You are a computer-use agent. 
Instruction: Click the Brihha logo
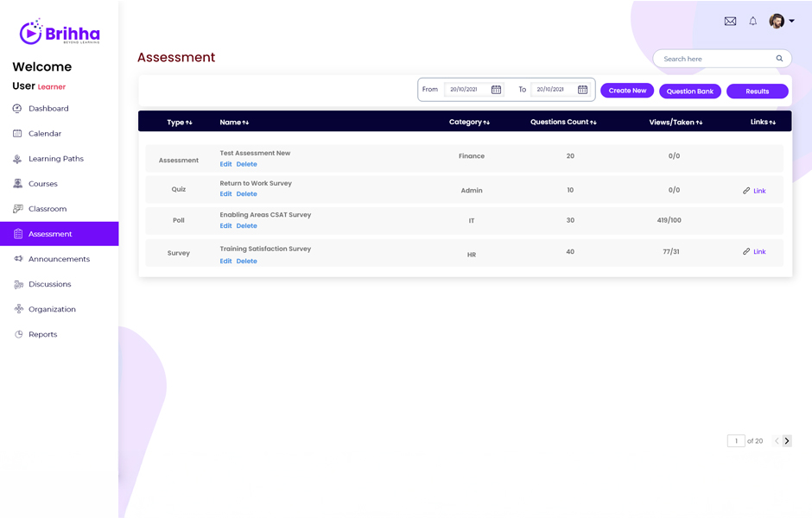[60, 32]
